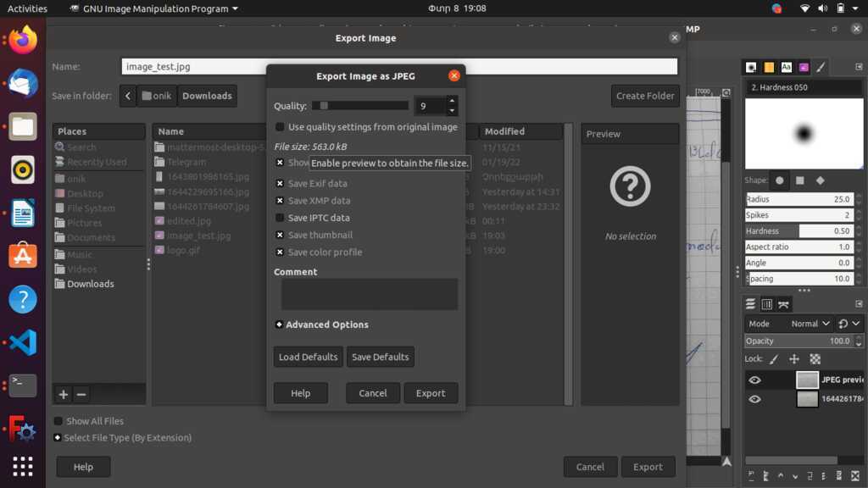Click the layer Opacity slider
The width and height of the screenshot is (868, 488).
tap(798, 341)
